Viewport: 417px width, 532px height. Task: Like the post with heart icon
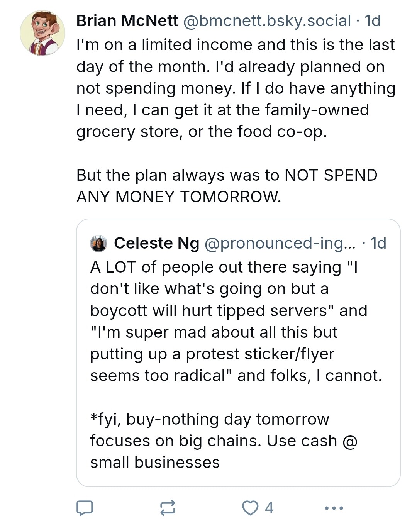tap(250, 508)
